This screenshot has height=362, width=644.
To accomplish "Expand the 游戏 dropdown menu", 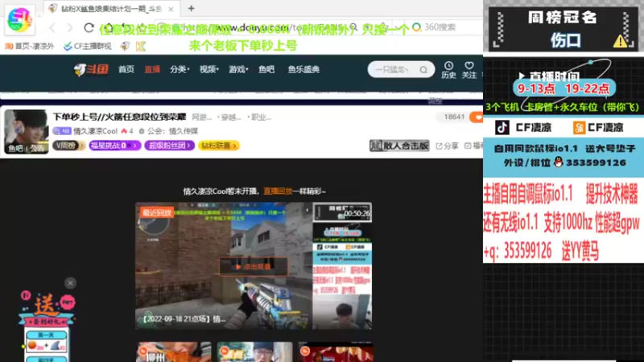I will point(238,69).
